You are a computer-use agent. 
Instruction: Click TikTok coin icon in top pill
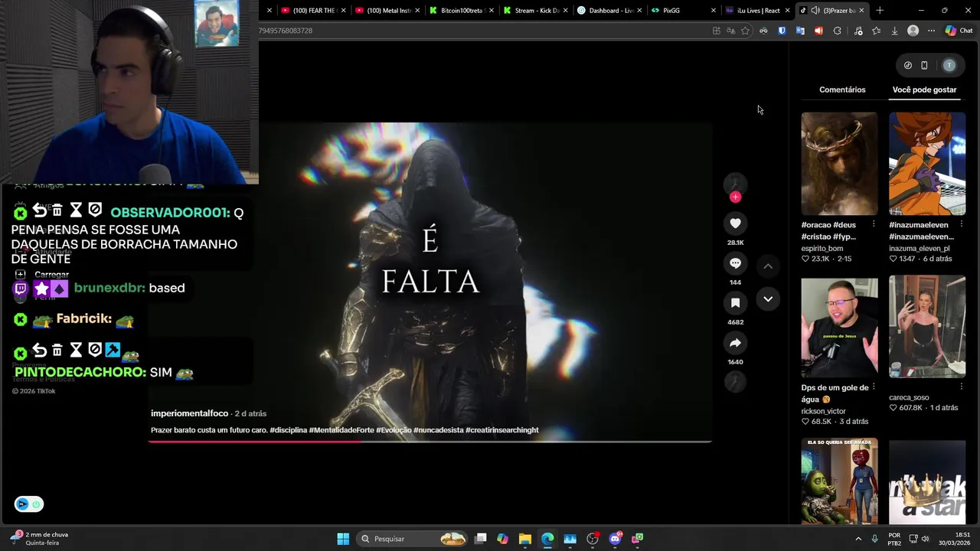[908, 65]
